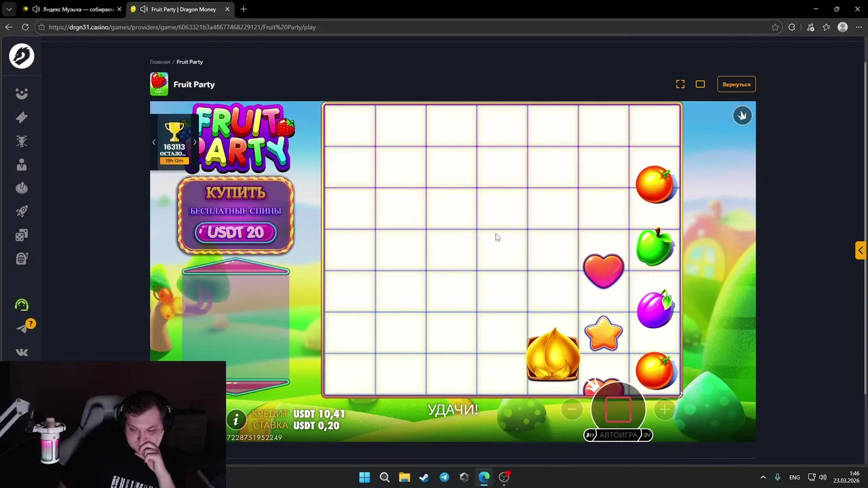This screenshot has width=868, height=488.
Task: Open Steam from the taskbar
Action: (424, 477)
